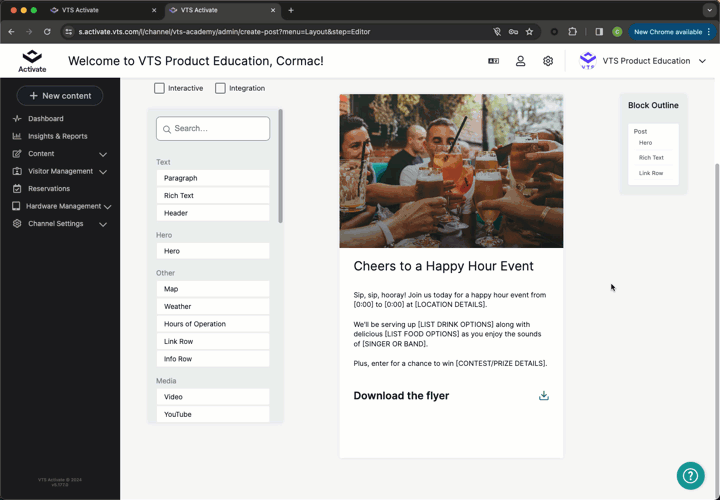Click Rich Text in the Block Outline
Image resolution: width=720 pixels, height=500 pixels.
tap(651, 157)
